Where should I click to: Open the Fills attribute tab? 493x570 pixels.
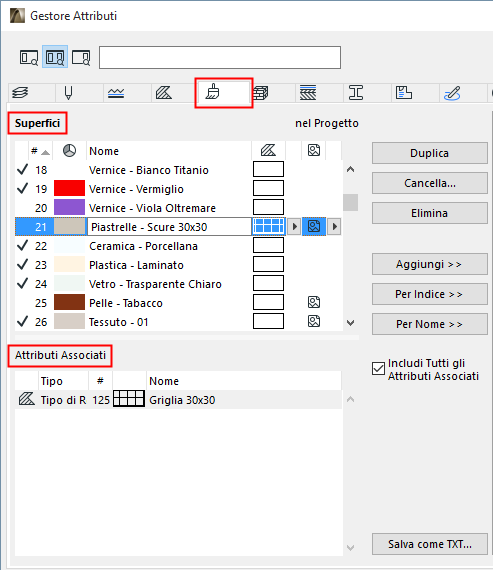164,92
